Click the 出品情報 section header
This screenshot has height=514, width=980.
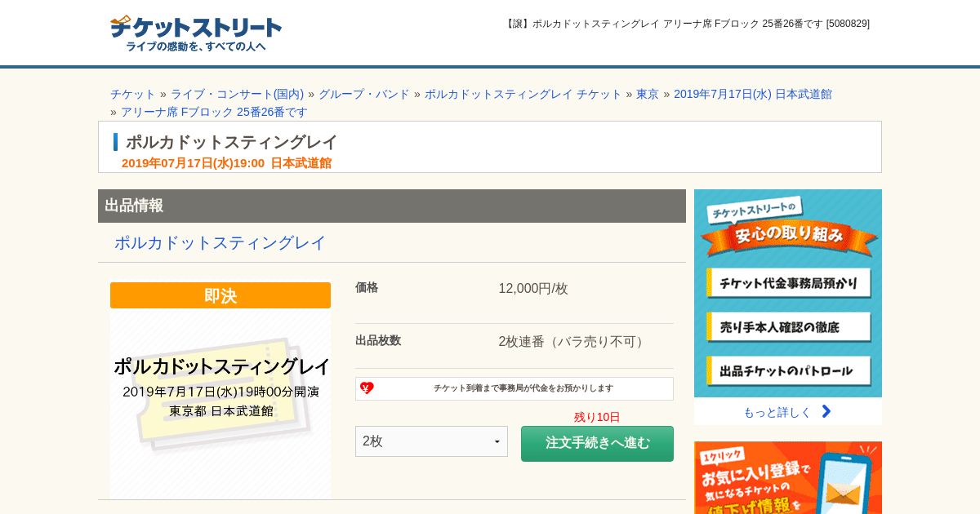392,206
